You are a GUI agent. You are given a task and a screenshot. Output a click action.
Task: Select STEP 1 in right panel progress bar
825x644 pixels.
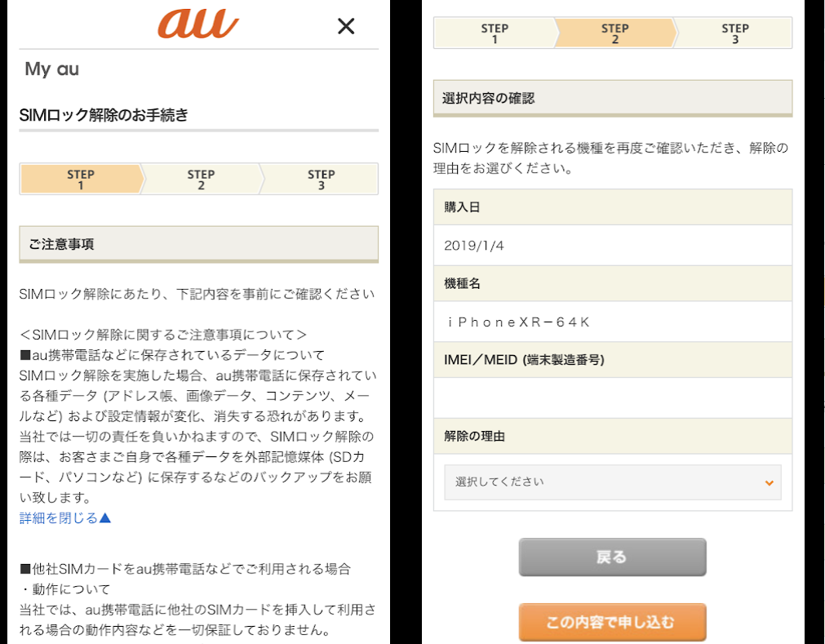click(495, 33)
